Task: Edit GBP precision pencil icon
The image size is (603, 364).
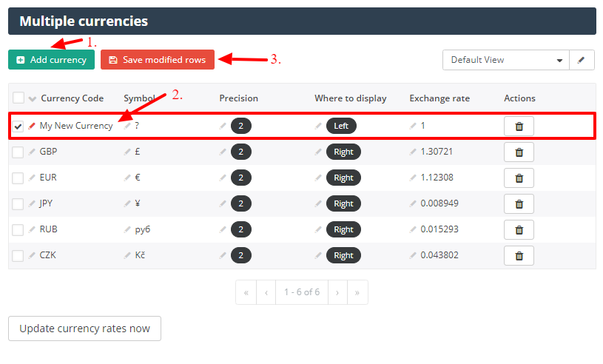Action: [223, 152]
